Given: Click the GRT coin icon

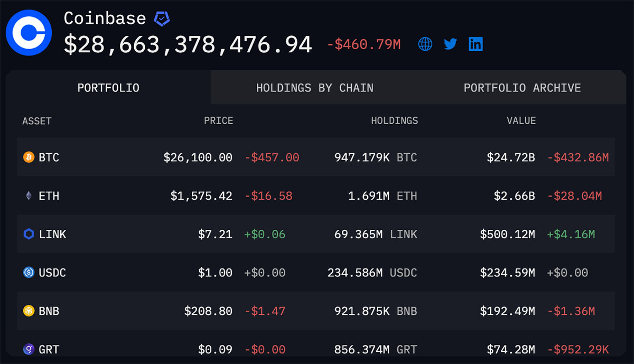Looking at the screenshot, I should (29, 349).
